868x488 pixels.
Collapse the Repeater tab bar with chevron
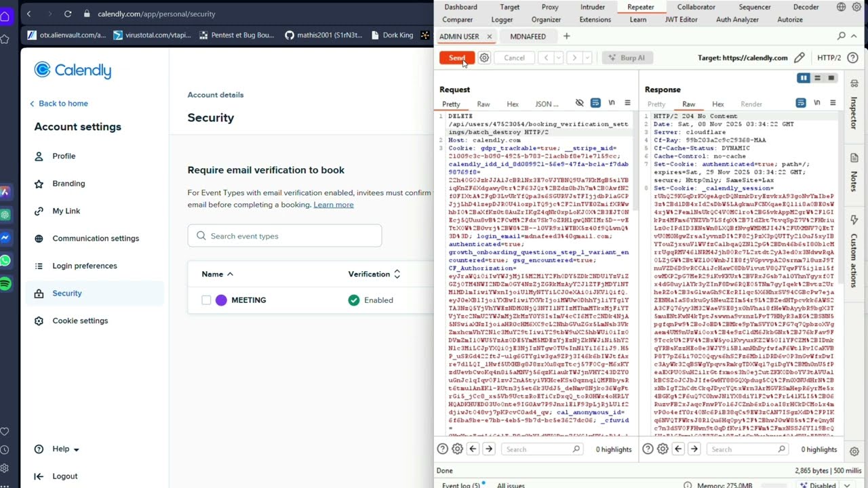coord(854,36)
